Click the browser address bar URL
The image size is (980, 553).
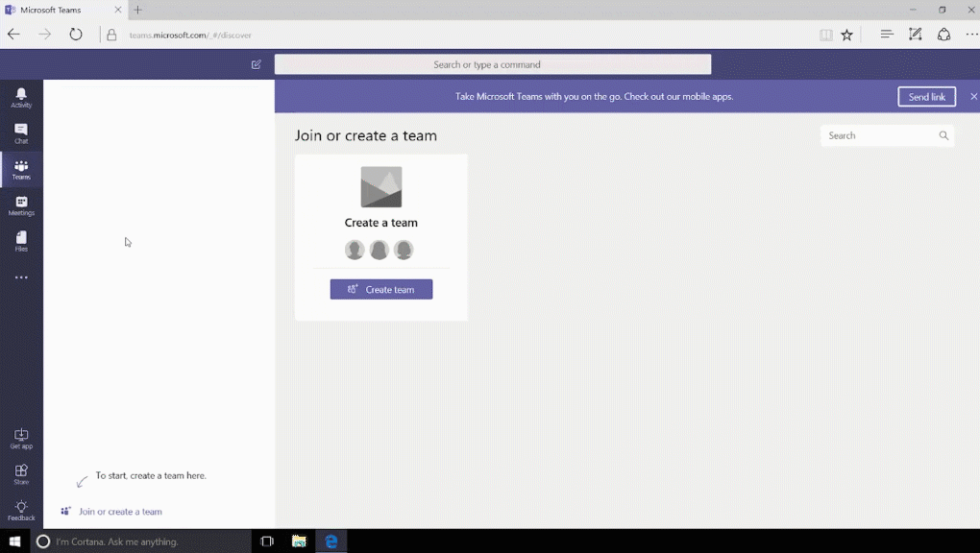pyautogui.click(x=190, y=35)
